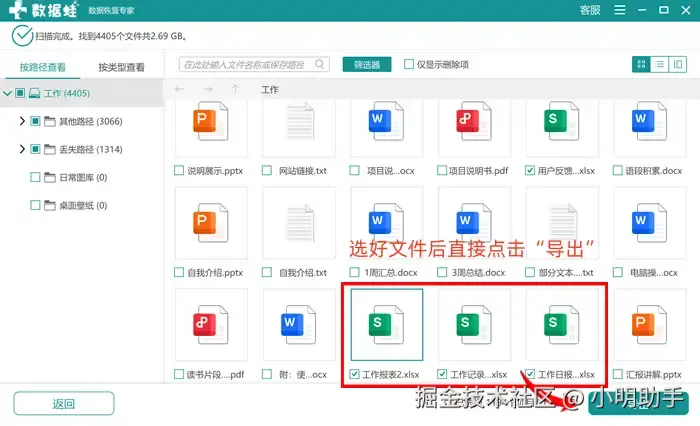The width and height of the screenshot is (700, 426).
Task: Click the 筛选器 filter button
Action: tap(367, 64)
